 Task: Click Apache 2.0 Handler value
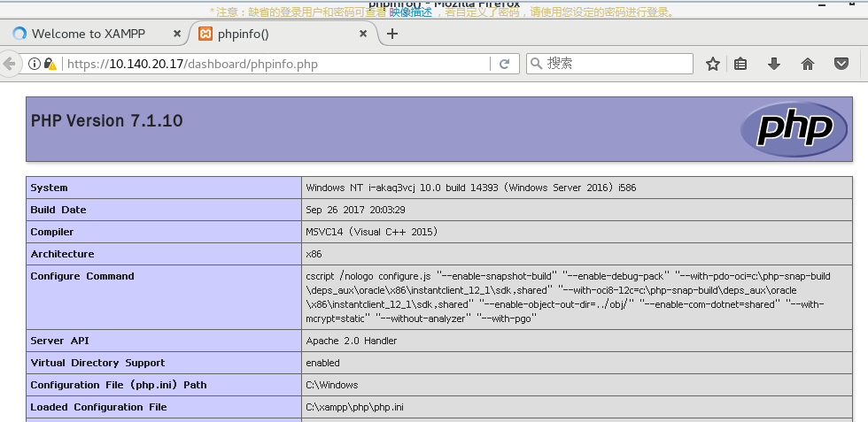(x=352, y=341)
